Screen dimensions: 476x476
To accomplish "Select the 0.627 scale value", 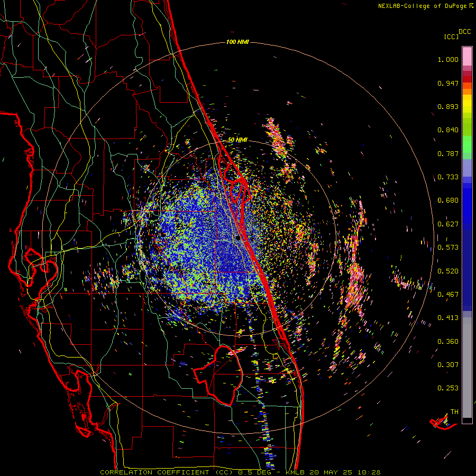I will (448, 224).
